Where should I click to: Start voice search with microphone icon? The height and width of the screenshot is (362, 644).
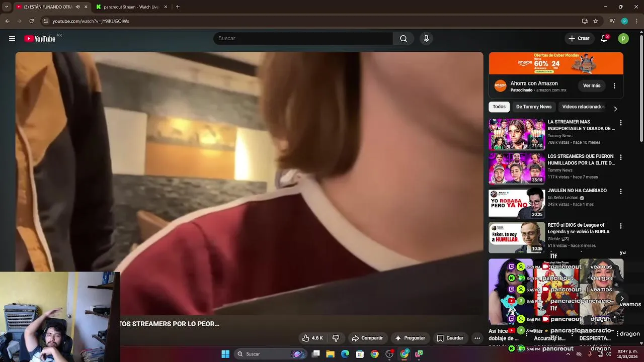click(426, 39)
